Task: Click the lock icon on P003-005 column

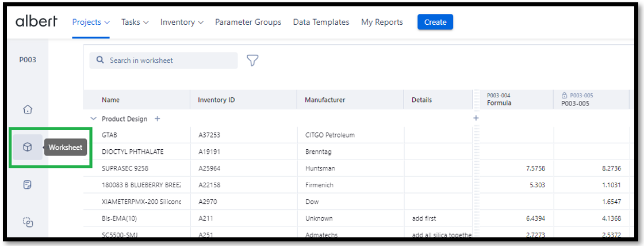Action: [564, 96]
